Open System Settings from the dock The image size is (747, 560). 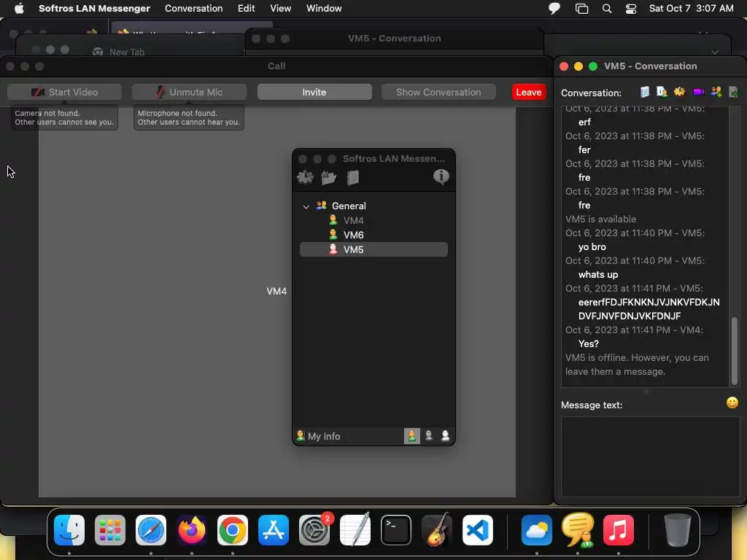tap(314, 530)
